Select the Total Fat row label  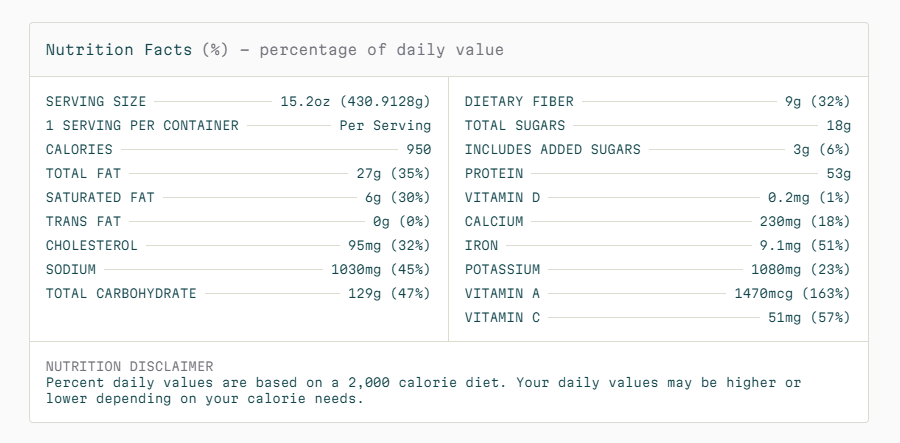point(83,173)
